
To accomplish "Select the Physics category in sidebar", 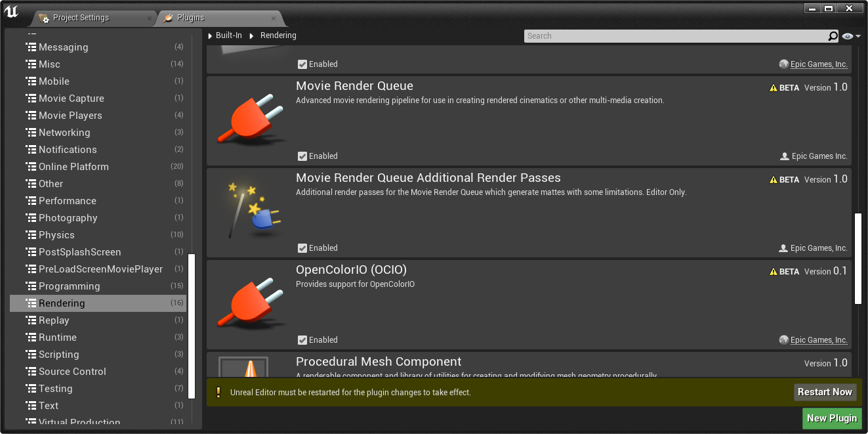I will click(56, 234).
